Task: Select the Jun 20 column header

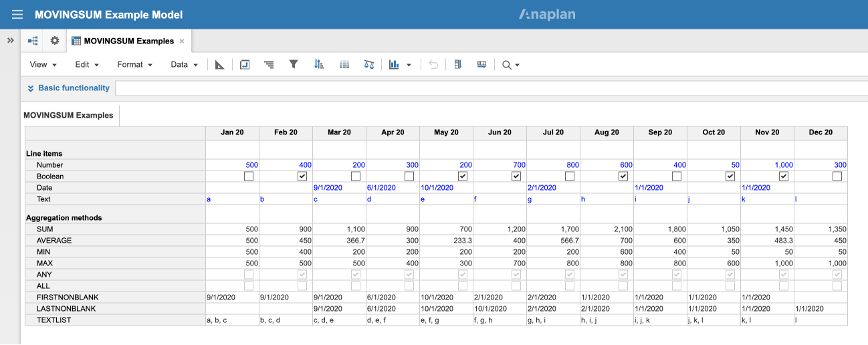Action: coord(500,132)
